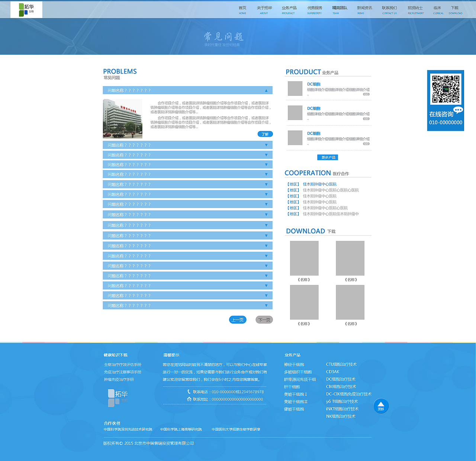Image resolution: width=476 pixels, height=461 pixels.
Task: Click the faded 拓华 logo in the footer
Action: (118, 398)
